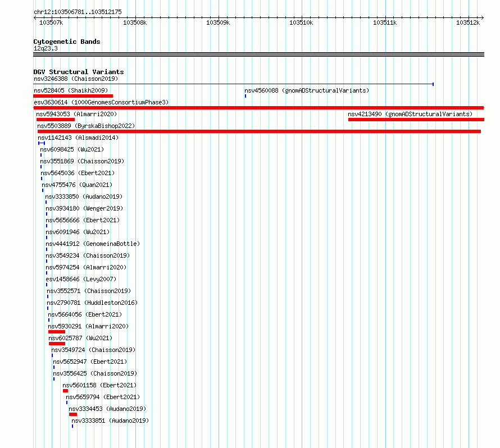Image resolution: width=500 pixels, height=448 pixels.
Task: Open nsv3333850 (Audano2019) variant
Action: click(x=84, y=196)
